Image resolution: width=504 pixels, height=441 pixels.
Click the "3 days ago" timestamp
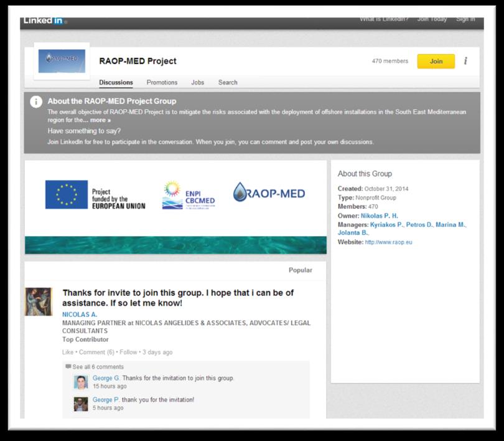click(x=157, y=352)
